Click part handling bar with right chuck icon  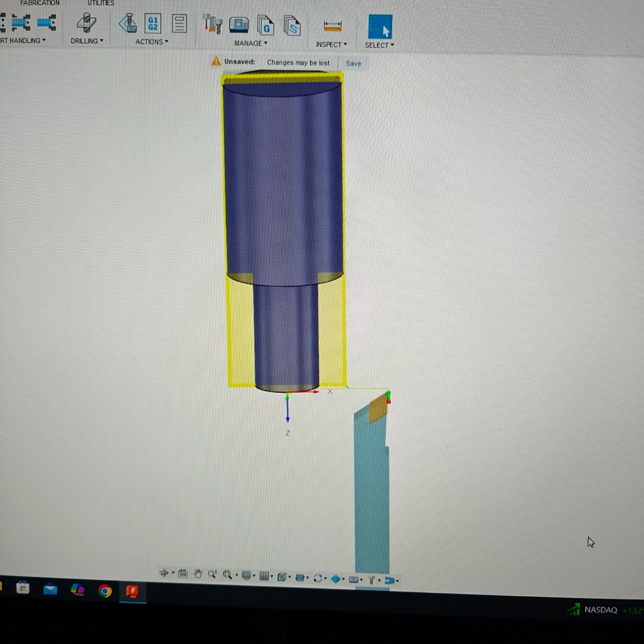(x=47, y=23)
